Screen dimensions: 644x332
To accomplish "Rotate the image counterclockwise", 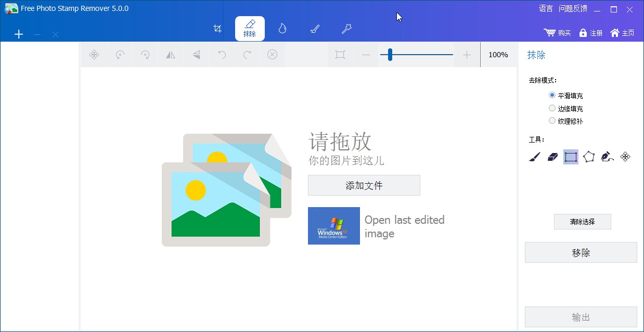I will coord(120,54).
